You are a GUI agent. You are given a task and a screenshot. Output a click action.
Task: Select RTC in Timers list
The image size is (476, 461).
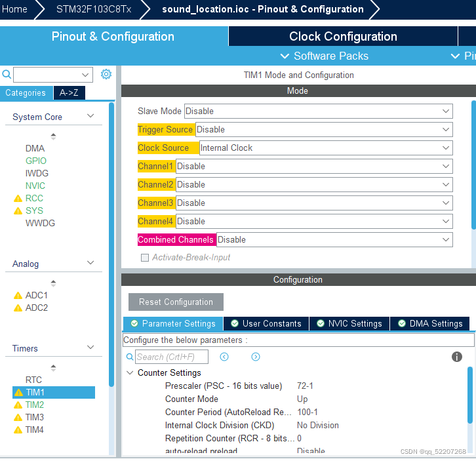(x=33, y=380)
